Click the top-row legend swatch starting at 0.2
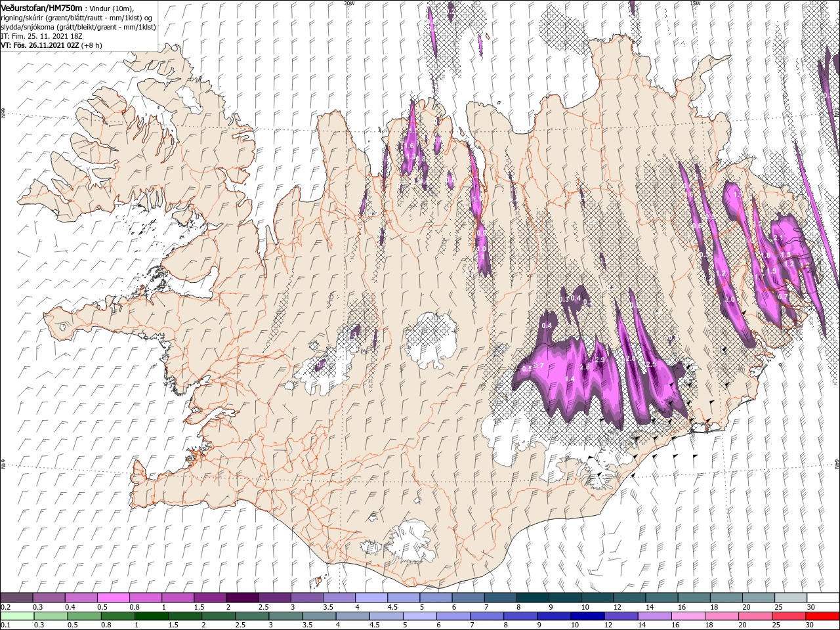 17,597
